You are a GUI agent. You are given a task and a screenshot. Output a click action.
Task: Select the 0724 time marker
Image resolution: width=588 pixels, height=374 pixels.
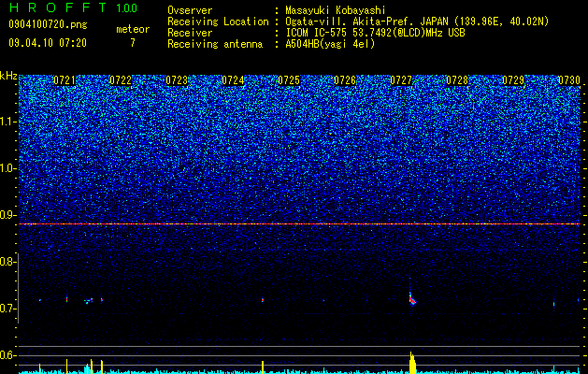(233, 80)
